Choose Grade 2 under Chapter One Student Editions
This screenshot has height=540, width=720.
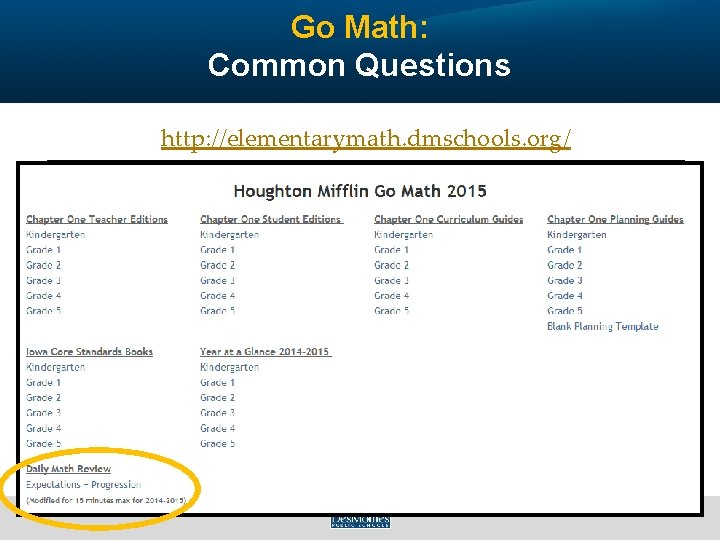click(218, 265)
